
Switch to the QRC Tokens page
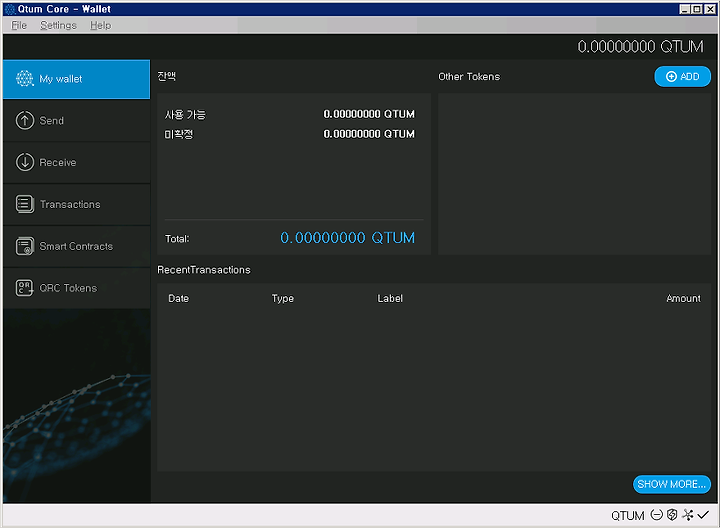[x=76, y=288]
